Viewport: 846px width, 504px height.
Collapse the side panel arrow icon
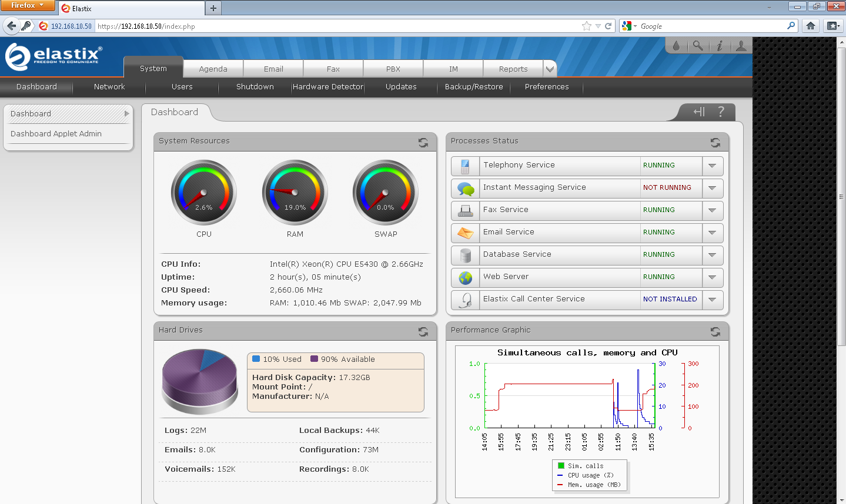click(x=699, y=112)
